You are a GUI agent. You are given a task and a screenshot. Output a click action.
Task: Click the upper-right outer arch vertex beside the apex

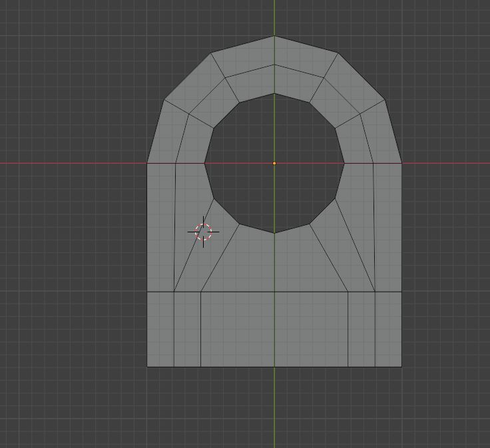338,53
